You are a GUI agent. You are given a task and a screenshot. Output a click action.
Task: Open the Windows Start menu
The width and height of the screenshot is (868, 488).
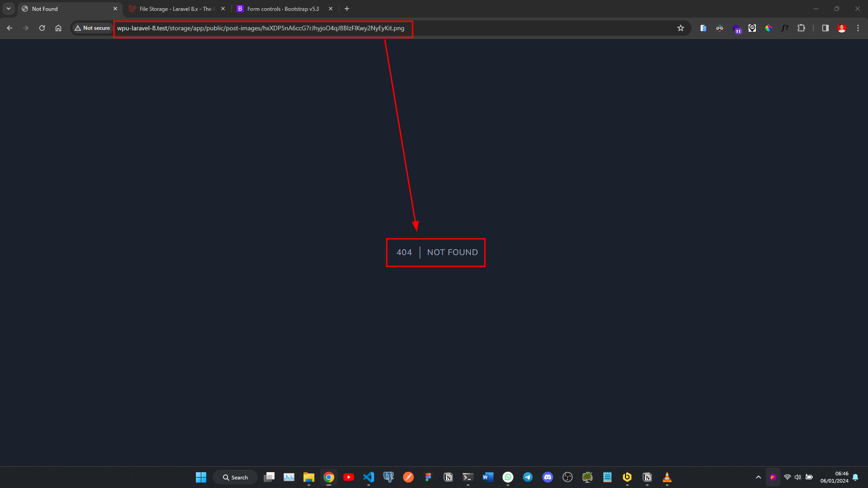tap(201, 477)
